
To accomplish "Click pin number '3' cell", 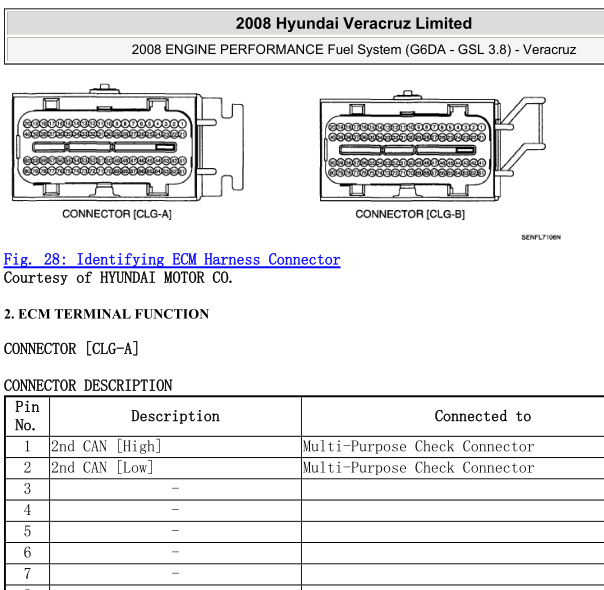I will [x=27, y=489].
